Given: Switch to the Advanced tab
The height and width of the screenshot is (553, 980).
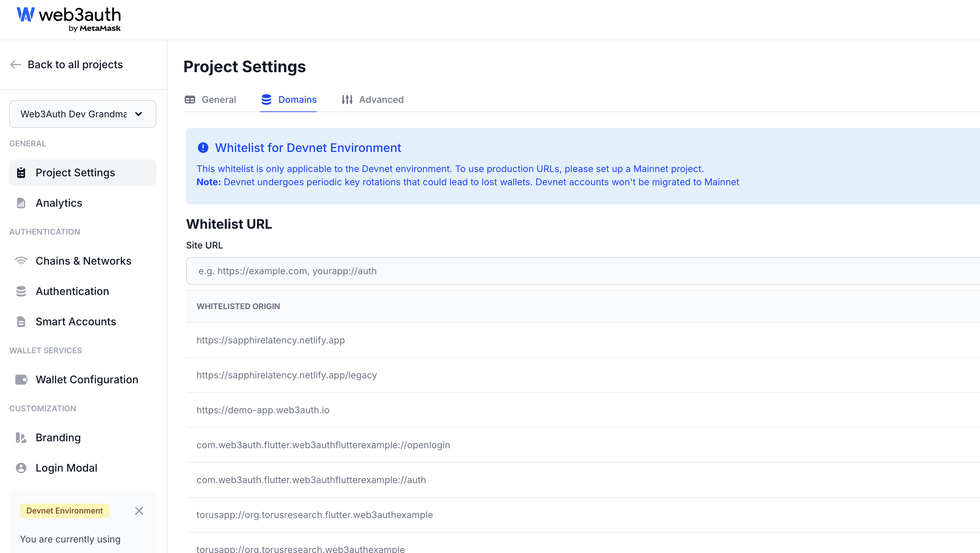Looking at the screenshot, I should click(x=372, y=100).
